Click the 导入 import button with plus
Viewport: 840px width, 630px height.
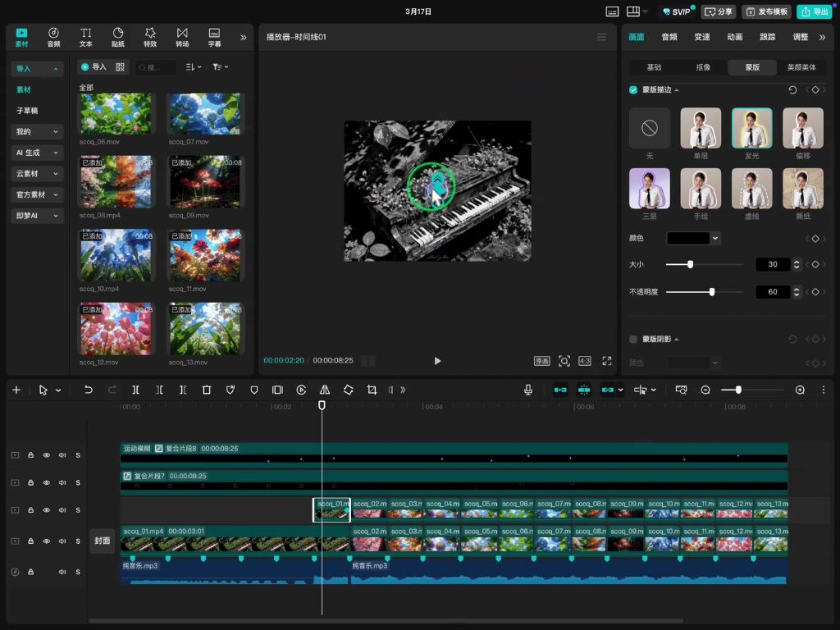click(94, 67)
